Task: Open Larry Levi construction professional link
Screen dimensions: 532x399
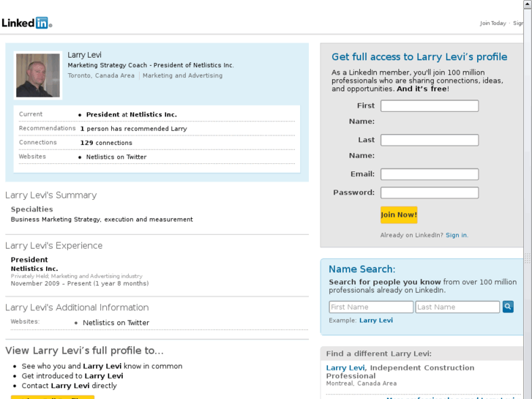Action: (x=345, y=368)
